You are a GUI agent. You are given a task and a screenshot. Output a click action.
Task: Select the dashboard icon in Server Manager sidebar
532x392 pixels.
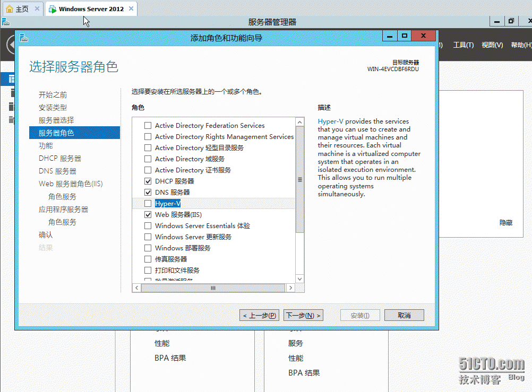pos(12,79)
